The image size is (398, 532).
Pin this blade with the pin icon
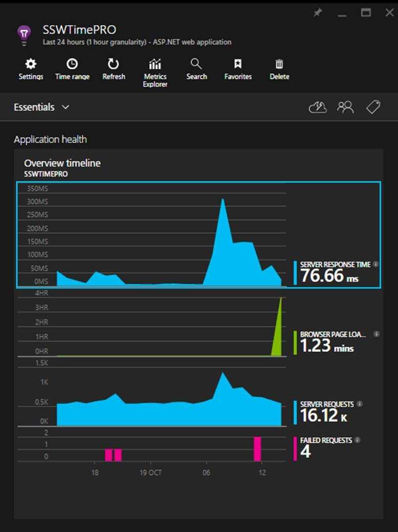point(318,13)
